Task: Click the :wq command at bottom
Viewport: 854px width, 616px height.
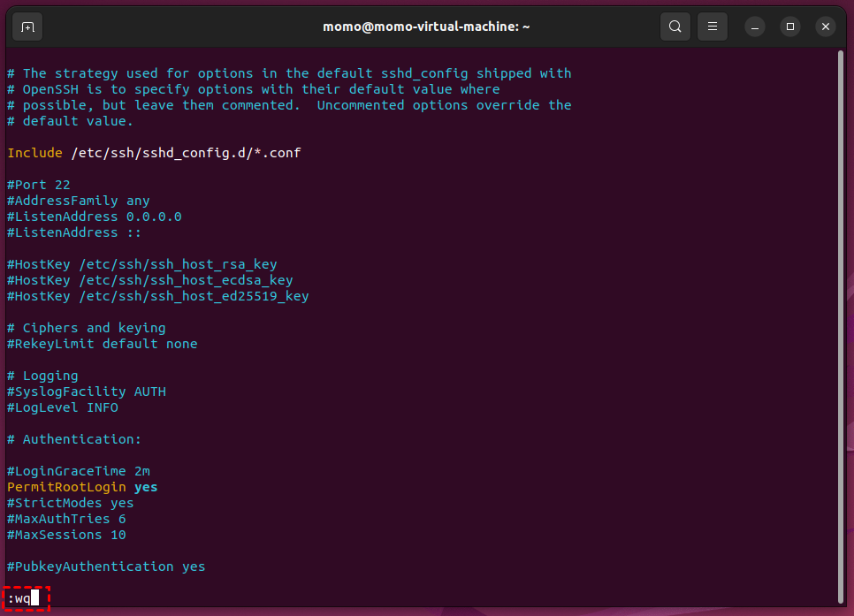Action: point(19,598)
